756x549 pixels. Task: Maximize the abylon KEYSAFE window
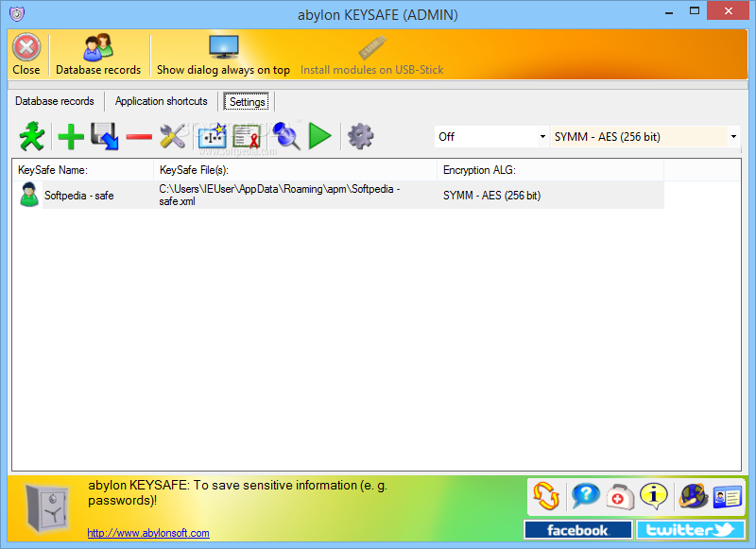(695, 11)
